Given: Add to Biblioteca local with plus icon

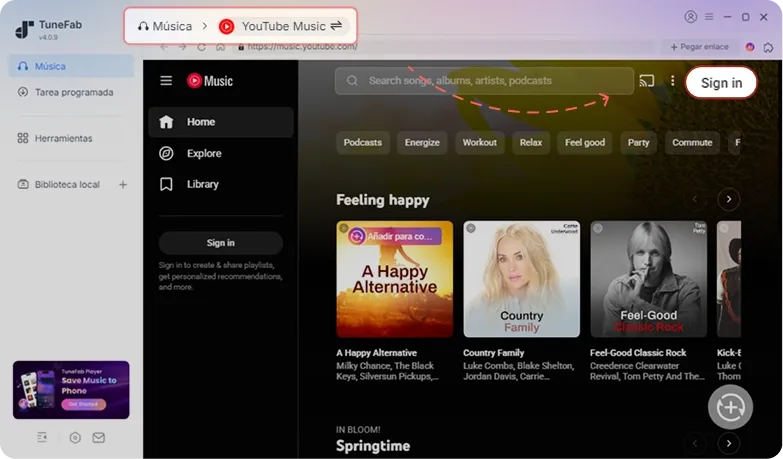Looking at the screenshot, I should point(123,185).
